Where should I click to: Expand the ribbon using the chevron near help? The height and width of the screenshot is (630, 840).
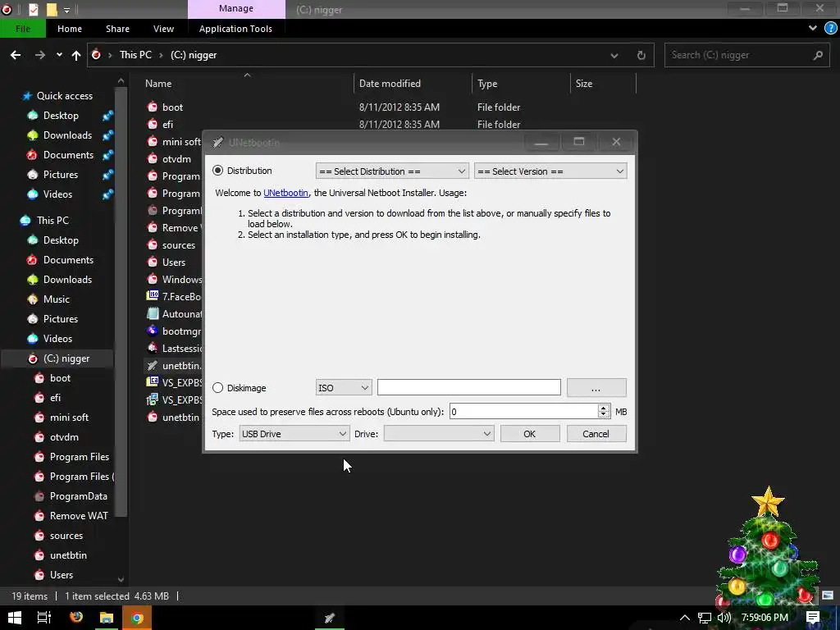click(813, 29)
